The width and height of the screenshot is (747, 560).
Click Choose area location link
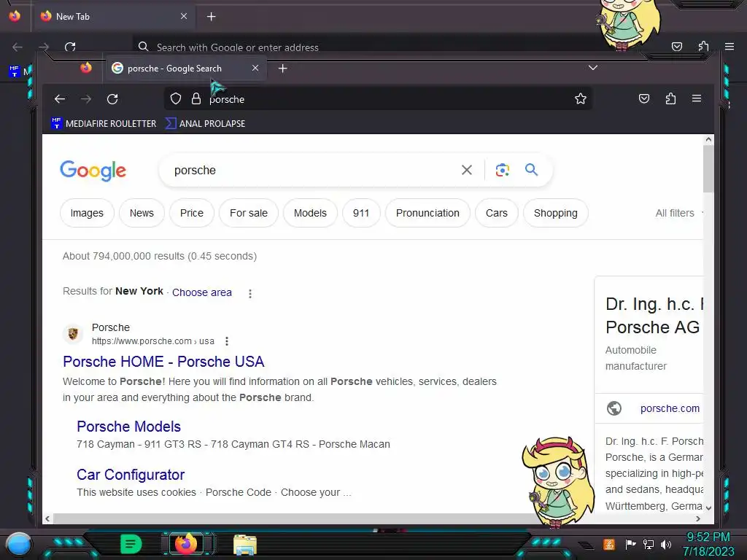coord(202,292)
